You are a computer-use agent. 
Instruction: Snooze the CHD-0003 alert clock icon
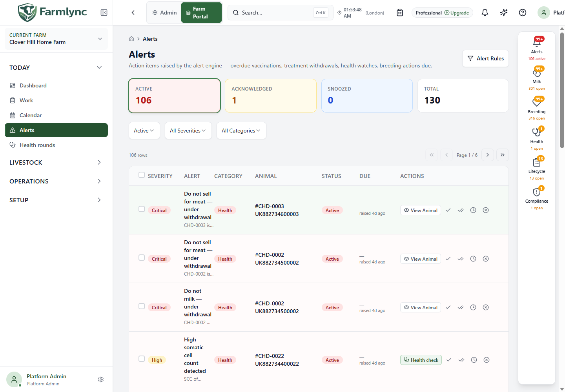pos(473,210)
